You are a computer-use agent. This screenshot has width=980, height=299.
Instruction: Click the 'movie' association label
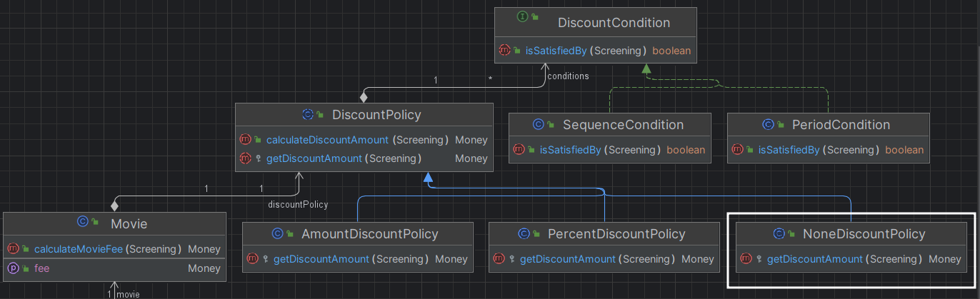coord(129,294)
